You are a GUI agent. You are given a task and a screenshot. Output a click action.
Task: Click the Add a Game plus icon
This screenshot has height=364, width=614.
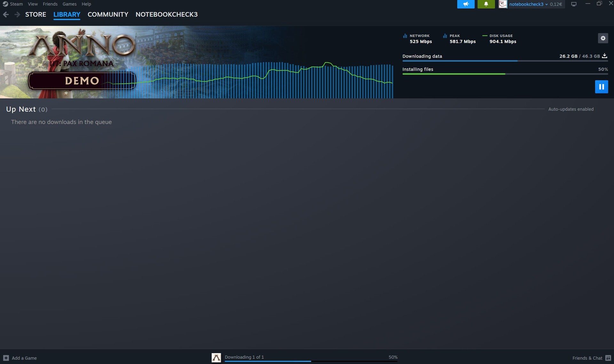(x=6, y=358)
